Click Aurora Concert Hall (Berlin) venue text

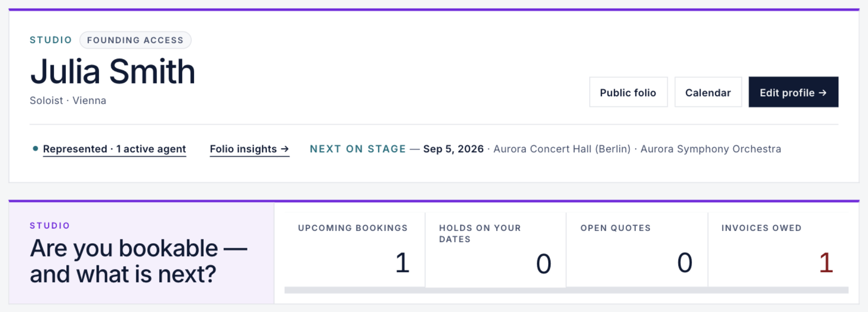[562, 149]
